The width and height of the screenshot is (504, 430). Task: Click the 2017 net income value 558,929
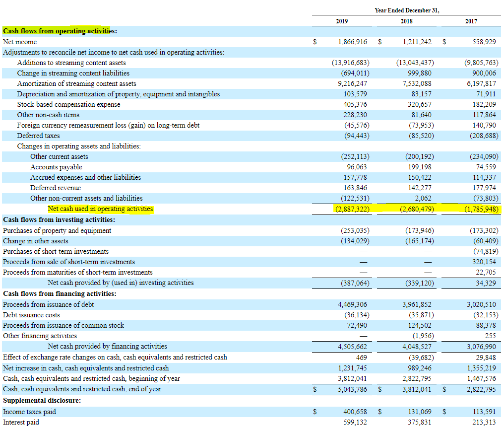(x=484, y=42)
